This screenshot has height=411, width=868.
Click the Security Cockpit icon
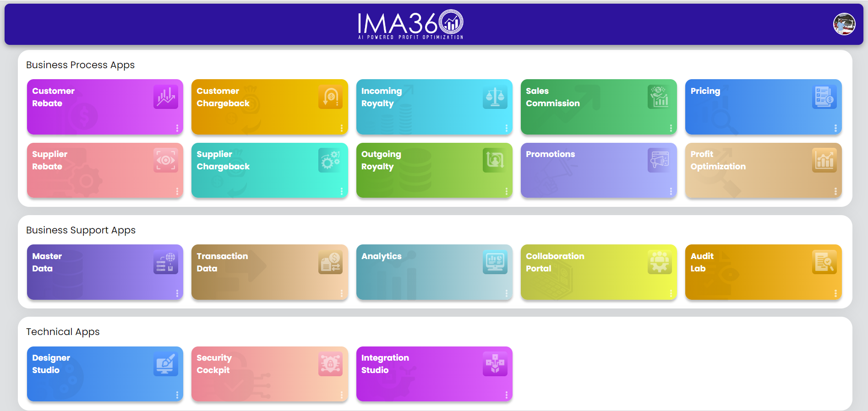pyautogui.click(x=330, y=364)
